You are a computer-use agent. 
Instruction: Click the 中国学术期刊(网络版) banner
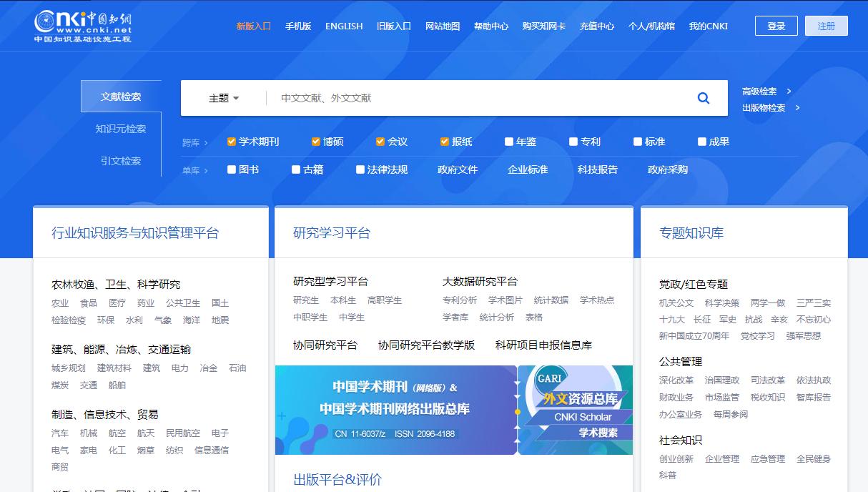395,410
